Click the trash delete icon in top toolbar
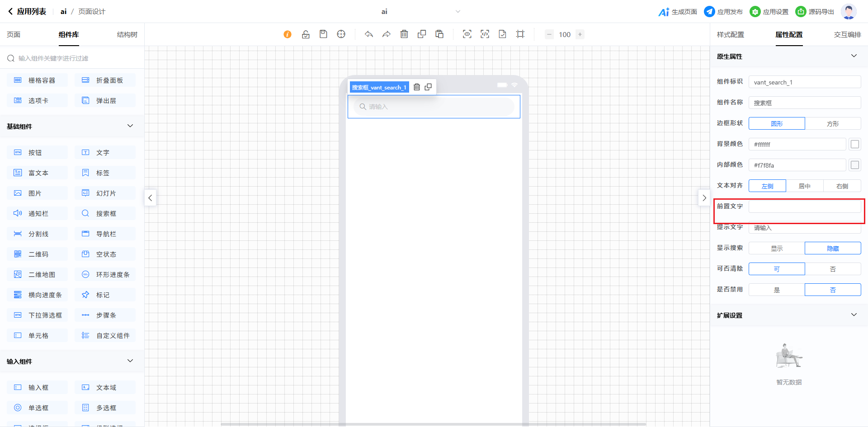Viewport: 868px width, 427px height. (x=404, y=34)
